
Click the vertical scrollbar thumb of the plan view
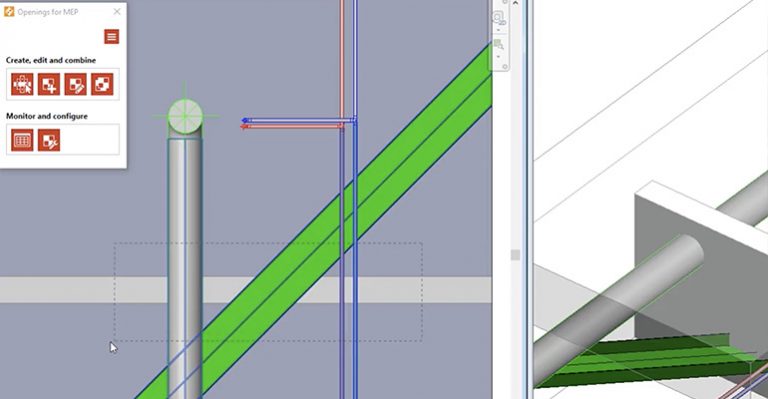[515, 255]
